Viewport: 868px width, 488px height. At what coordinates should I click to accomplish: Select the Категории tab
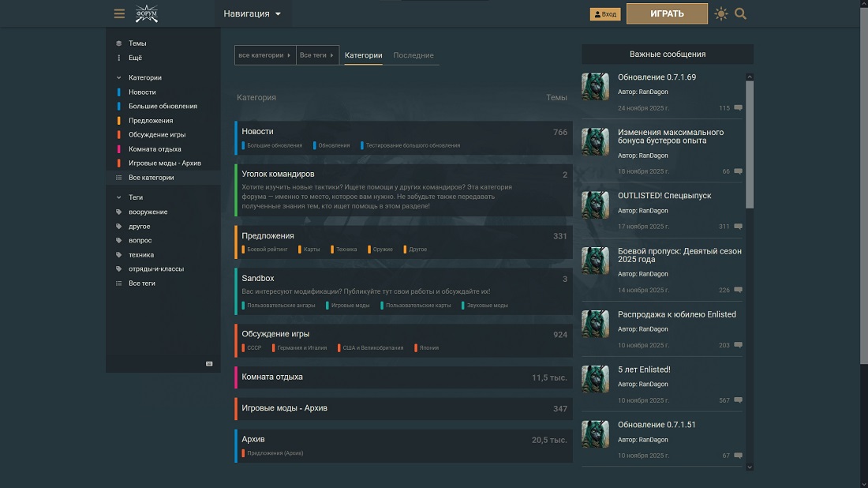coord(363,55)
